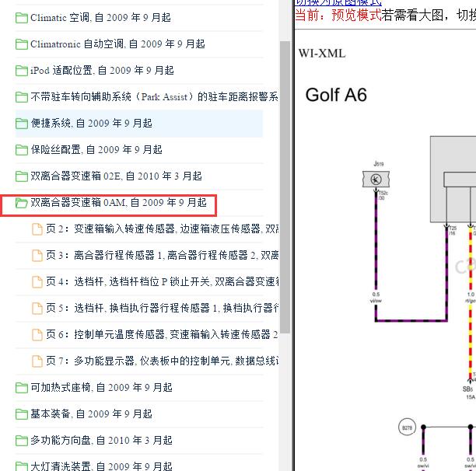
Task: Open 页 7: 多功能显示器
Action: click(x=162, y=361)
